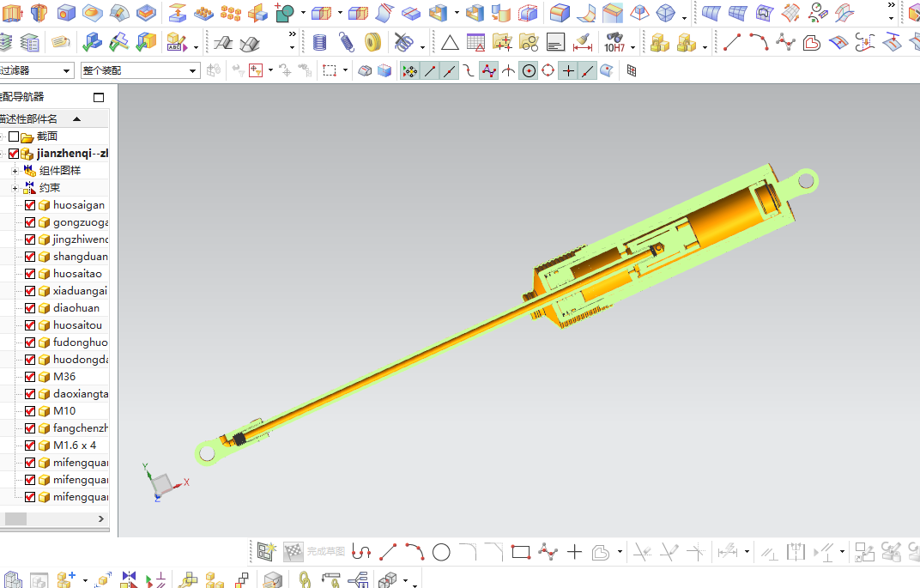The width and height of the screenshot is (920, 588).
Task: Click the part attributes tag icon
Action: [60, 42]
